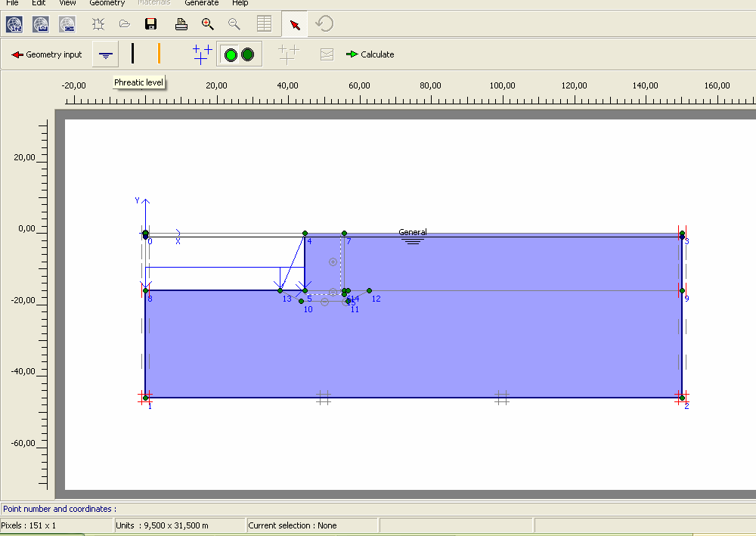Click the greyed generate initial stresses icon
The image size is (756, 536).
(x=288, y=54)
